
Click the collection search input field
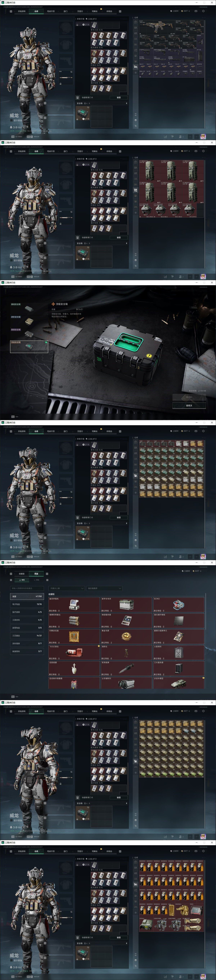pos(27,588)
